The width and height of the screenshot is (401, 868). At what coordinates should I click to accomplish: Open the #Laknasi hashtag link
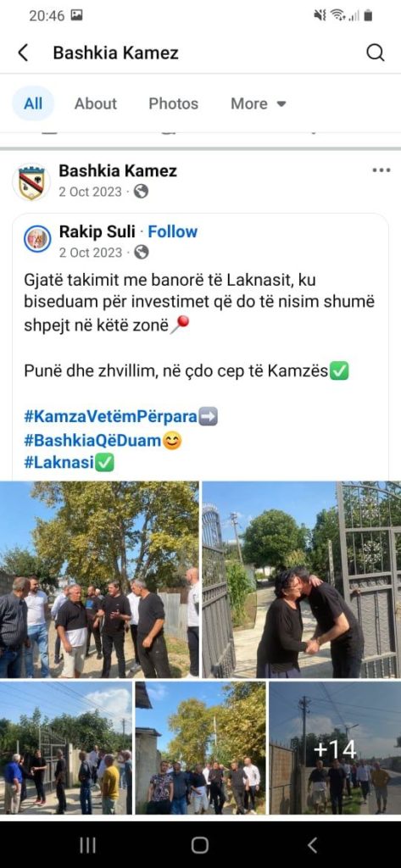[x=59, y=463]
